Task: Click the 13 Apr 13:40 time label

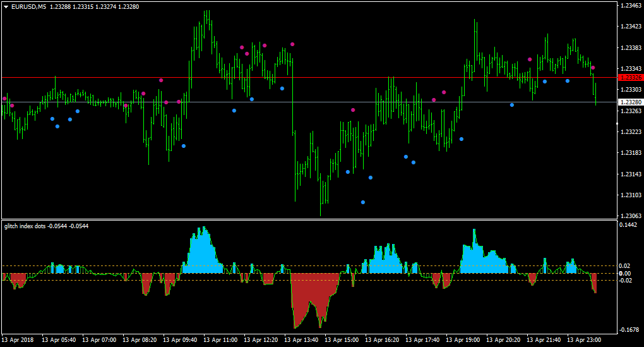Action: pyautogui.click(x=301, y=340)
